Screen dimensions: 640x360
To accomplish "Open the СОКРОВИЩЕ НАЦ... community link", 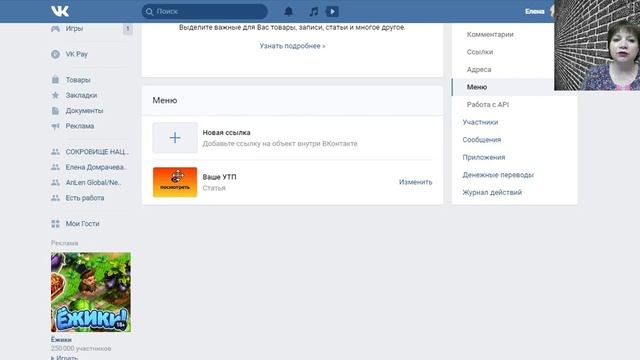I will click(97, 152).
